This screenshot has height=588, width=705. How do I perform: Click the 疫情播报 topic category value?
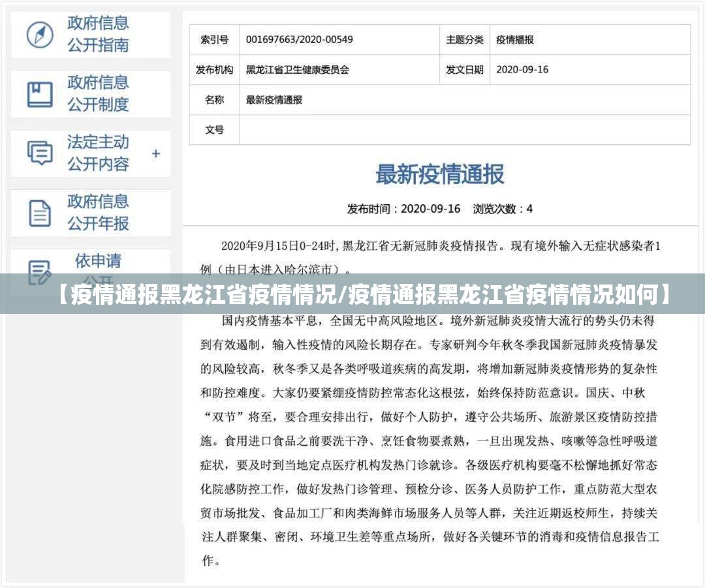coord(514,40)
